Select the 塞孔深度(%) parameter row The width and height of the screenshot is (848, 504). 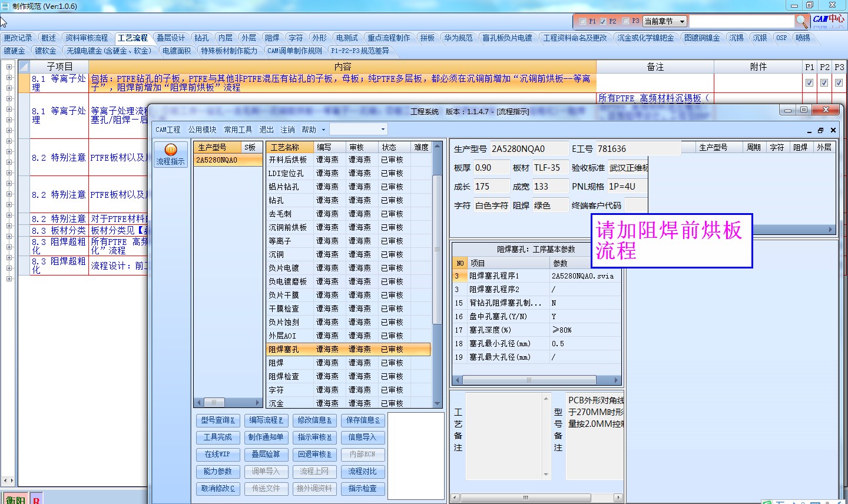point(536,330)
